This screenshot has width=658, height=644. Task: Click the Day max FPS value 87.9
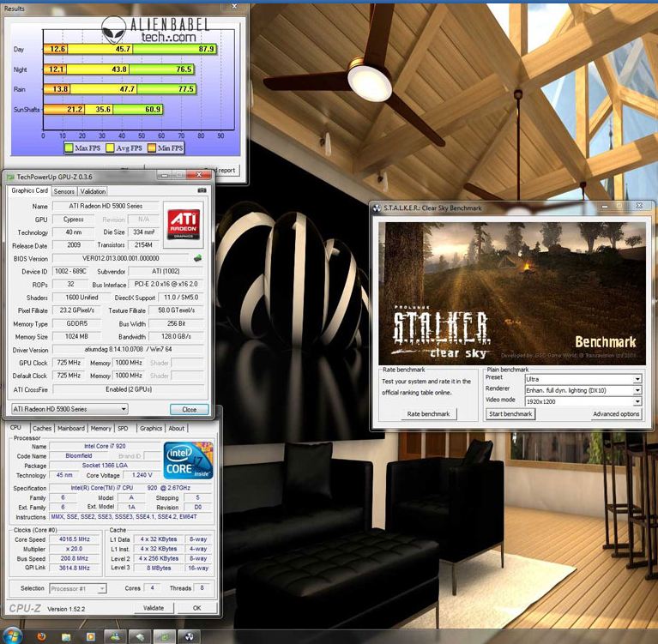206,49
